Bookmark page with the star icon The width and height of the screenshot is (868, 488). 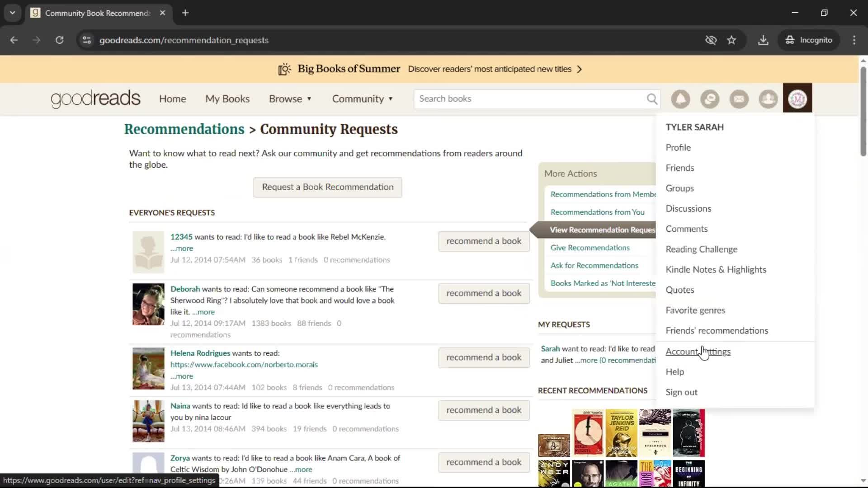click(731, 40)
